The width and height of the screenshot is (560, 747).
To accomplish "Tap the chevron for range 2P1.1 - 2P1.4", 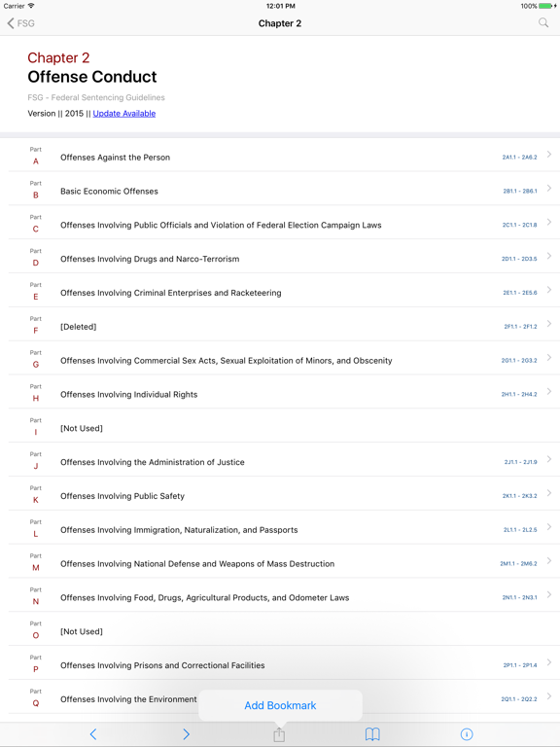I will (x=549, y=661).
